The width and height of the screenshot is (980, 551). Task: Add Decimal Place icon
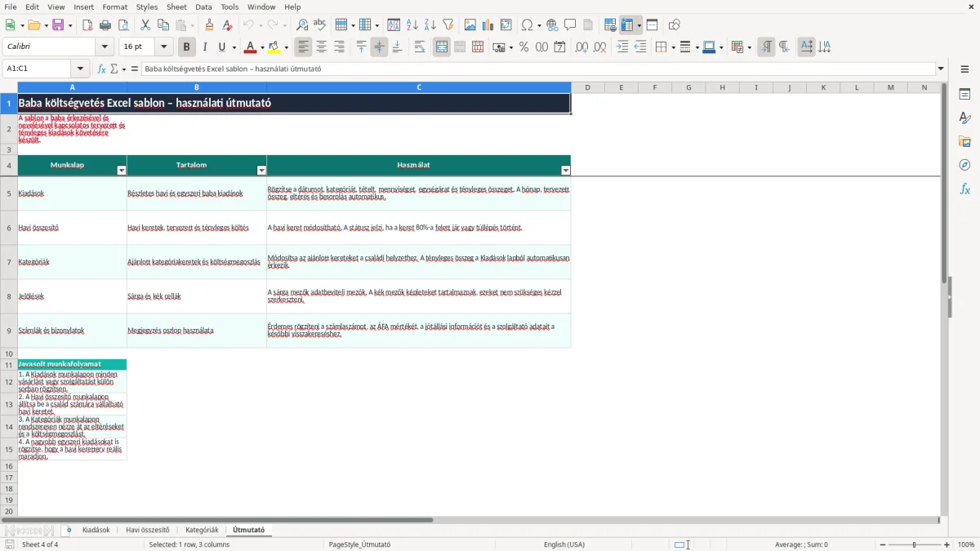point(583,47)
